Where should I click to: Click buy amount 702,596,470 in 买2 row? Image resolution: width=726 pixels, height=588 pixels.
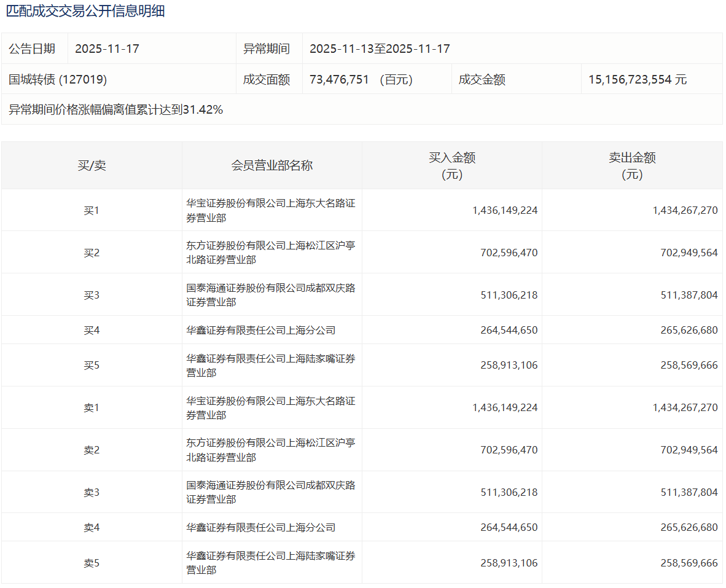509,253
